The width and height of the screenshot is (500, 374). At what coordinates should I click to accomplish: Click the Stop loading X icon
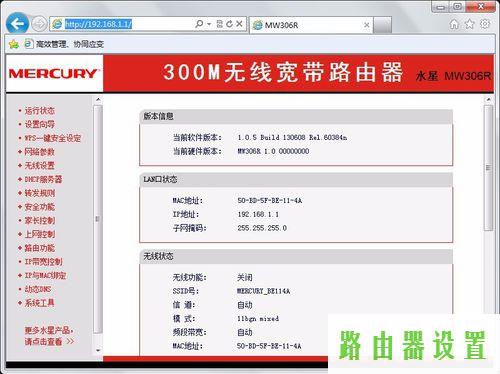click(x=239, y=24)
